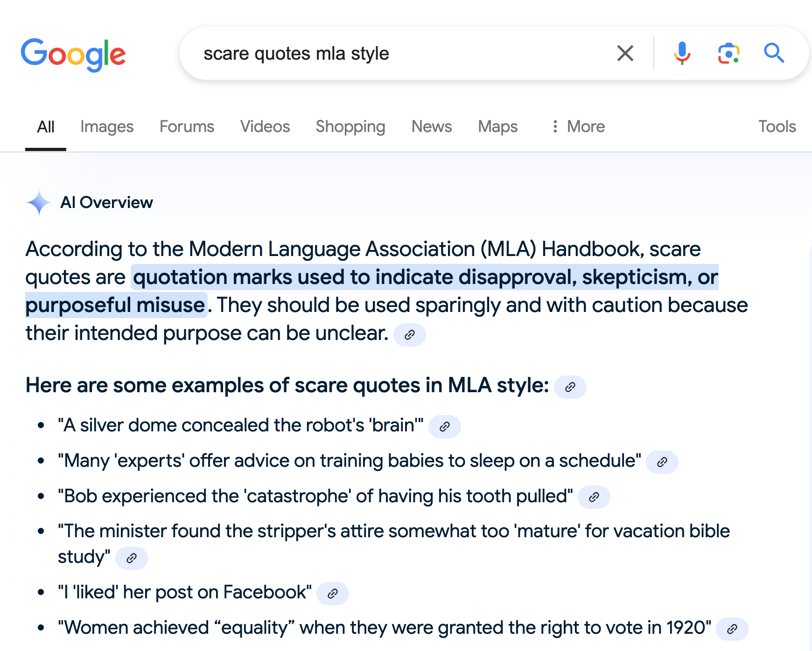Screen dimensions: 812x651
Task: Click the AI Overview sparkle icon
Action: pyautogui.click(x=39, y=202)
